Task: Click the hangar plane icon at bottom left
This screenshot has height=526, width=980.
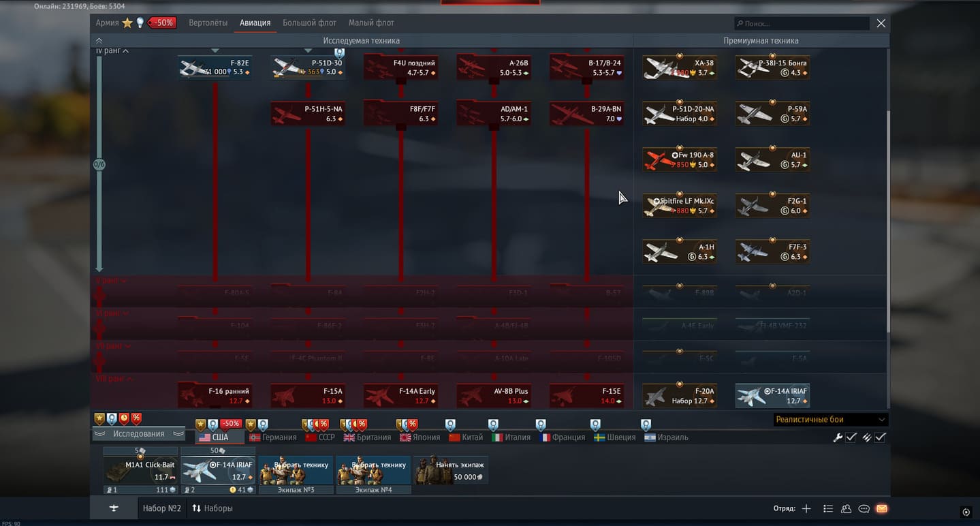Action: 114,508
